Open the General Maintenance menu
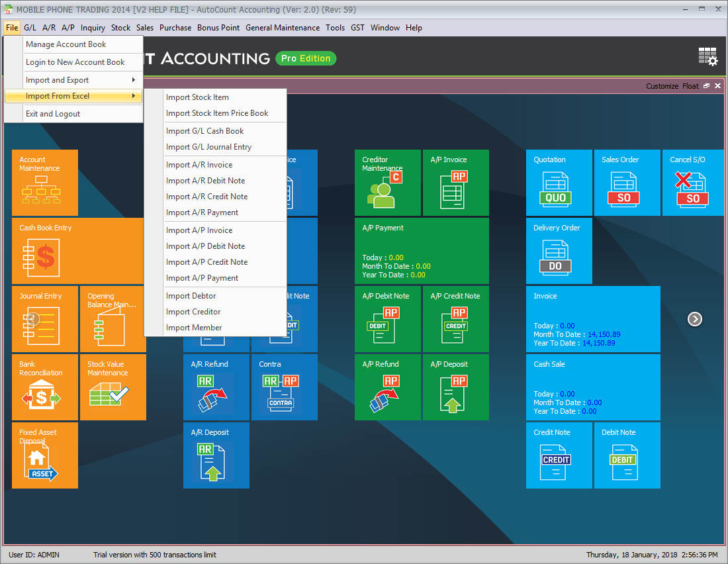728x564 pixels. coord(283,28)
